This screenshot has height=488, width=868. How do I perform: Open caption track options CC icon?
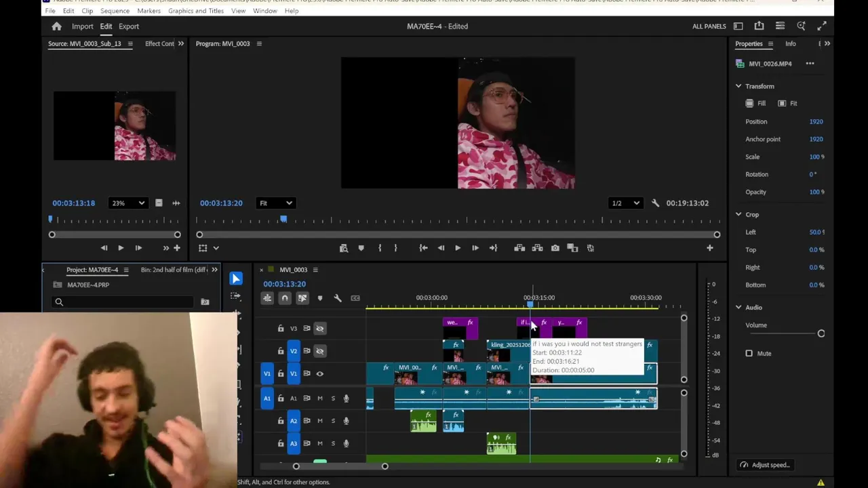[355, 298]
